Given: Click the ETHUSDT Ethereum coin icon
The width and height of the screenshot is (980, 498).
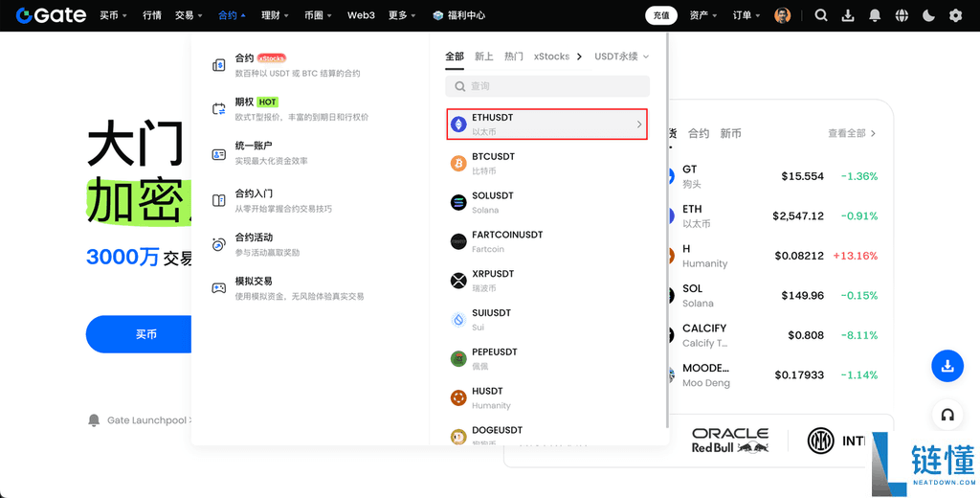Looking at the screenshot, I should click(x=458, y=124).
